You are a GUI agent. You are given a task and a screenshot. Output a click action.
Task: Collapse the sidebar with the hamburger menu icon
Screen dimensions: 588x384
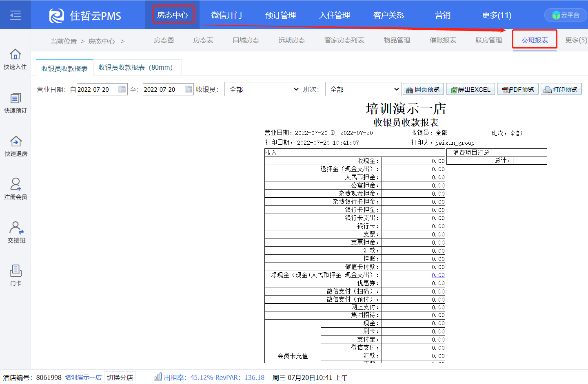click(16, 15)
